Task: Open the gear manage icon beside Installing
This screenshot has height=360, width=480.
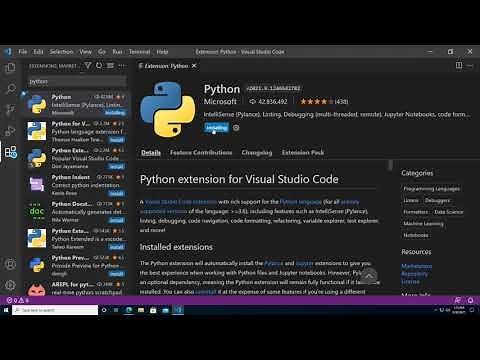Action: [x=236, y=128]
